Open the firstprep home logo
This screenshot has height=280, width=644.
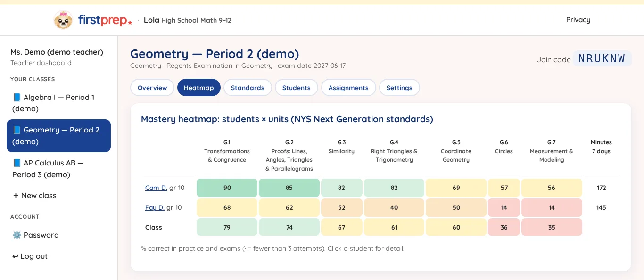coord(105,20)
